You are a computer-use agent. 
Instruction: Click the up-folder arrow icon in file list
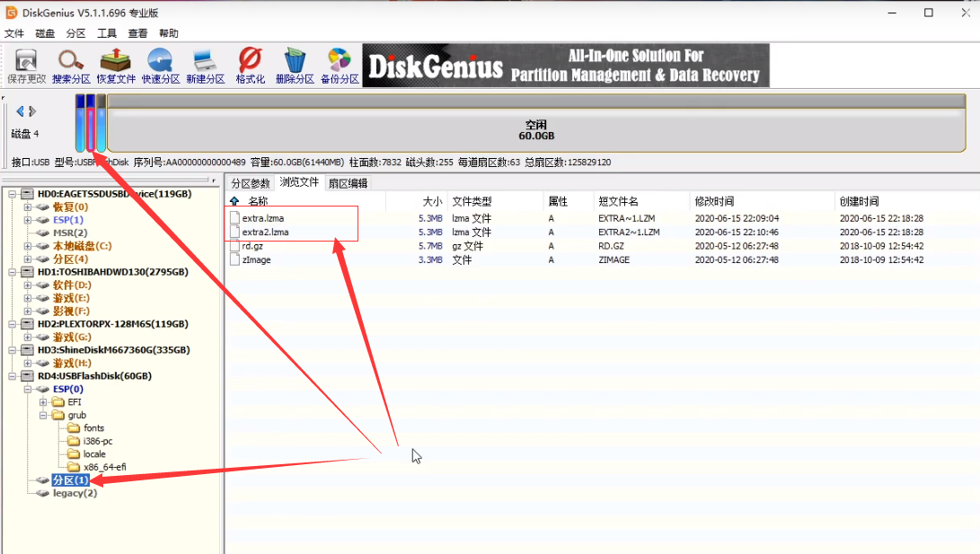click(234, 201)
